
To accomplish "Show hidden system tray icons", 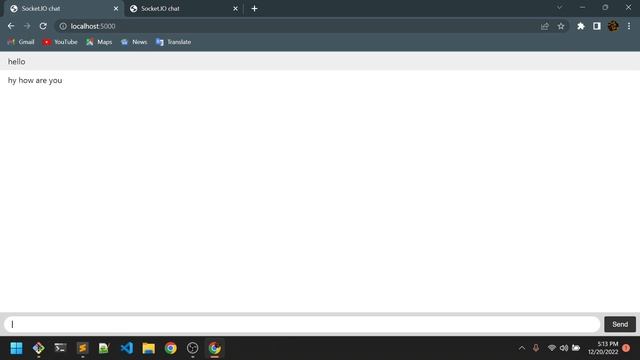I will coord(522,348).
